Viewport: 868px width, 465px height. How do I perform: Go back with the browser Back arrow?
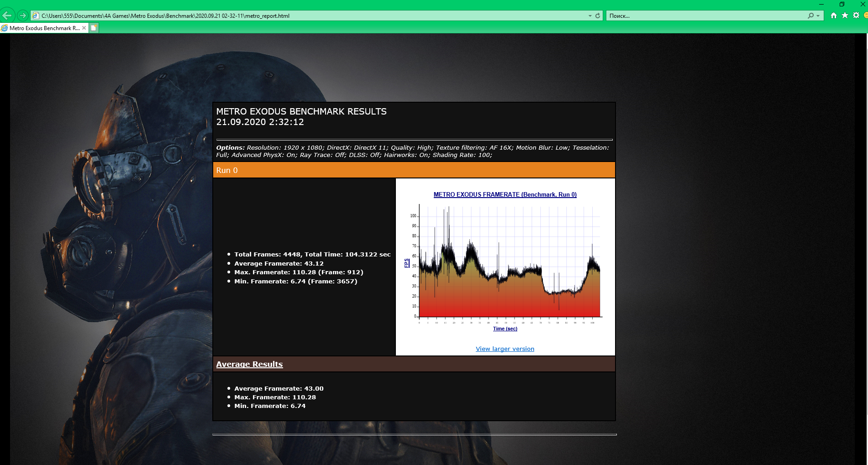tap(8, 16)
